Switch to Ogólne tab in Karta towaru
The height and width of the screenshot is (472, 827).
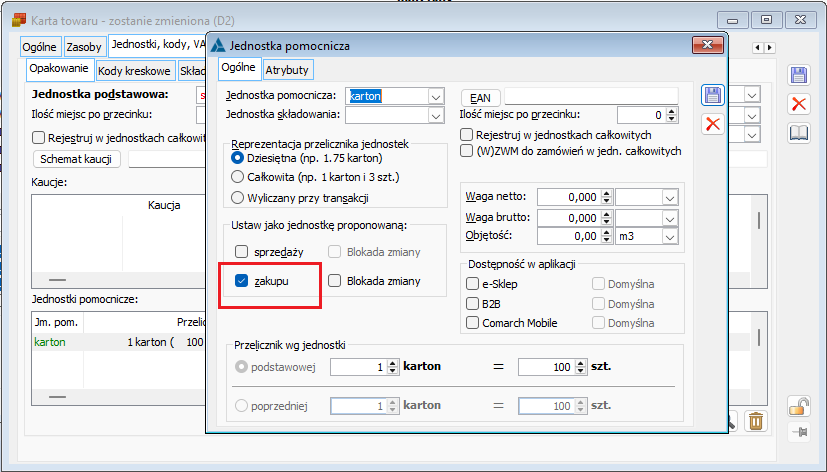point(40,47)
